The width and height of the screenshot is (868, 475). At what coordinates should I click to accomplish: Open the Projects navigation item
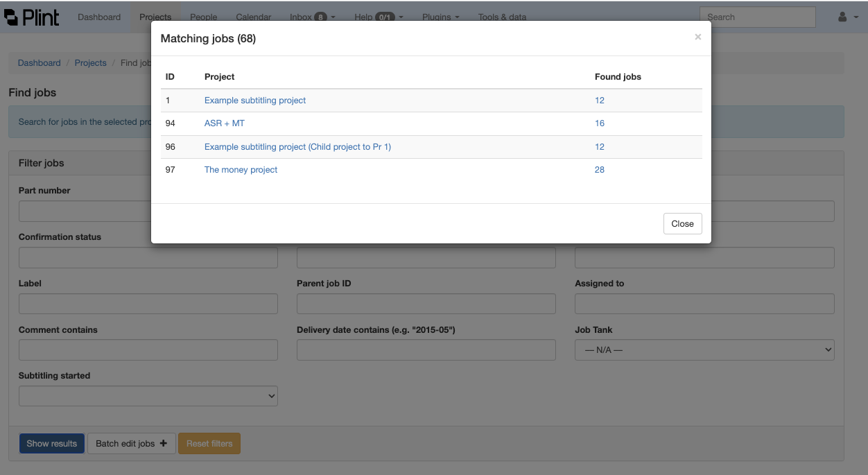(155, 17)
